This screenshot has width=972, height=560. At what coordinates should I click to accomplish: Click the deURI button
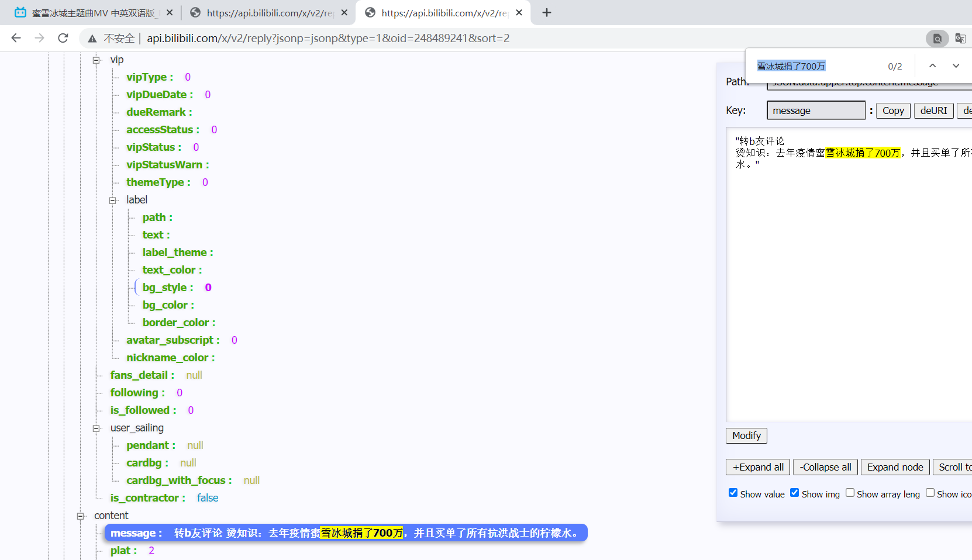pyautogui.click(x=933, y=110)
